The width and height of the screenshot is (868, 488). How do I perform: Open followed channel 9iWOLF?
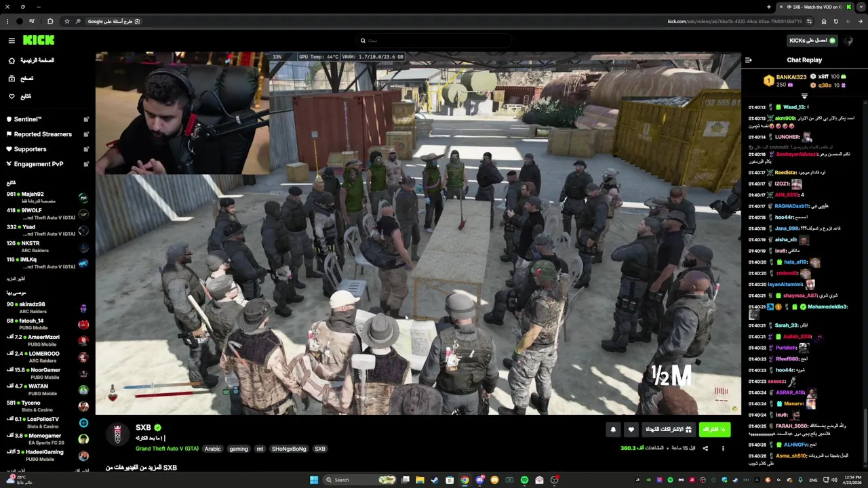(47, 213)
